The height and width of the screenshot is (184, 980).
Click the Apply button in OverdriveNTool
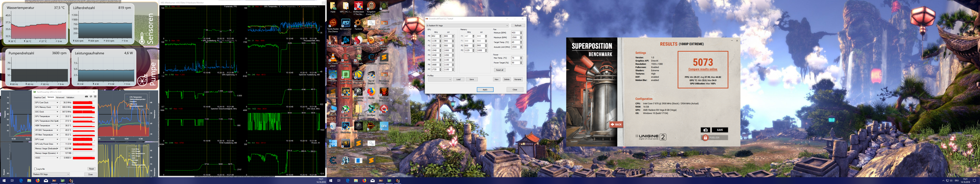pos(485,89)
